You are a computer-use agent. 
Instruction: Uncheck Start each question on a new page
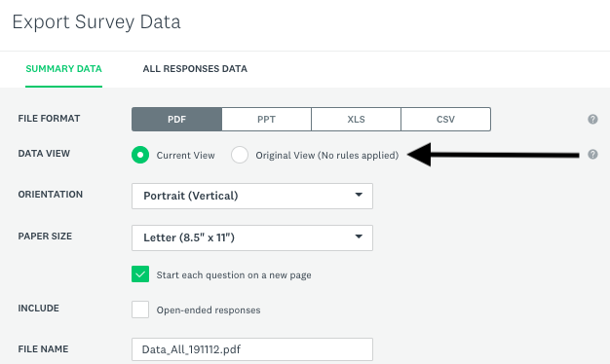tap(140, 274)
